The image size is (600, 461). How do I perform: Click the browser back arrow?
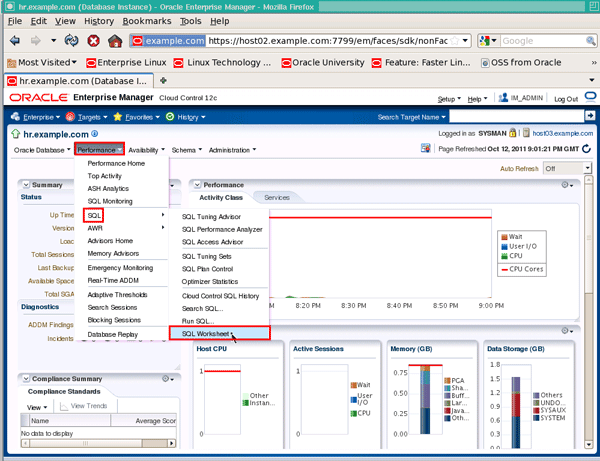[x=14, y=41]
